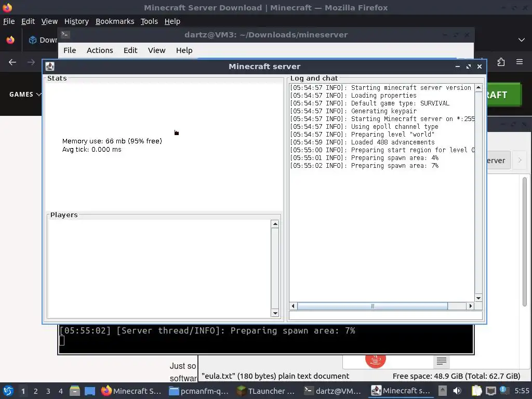This screenshot has width=532, height=399.
Task: Click file manager path forward chevron
Action: [520, 160]
